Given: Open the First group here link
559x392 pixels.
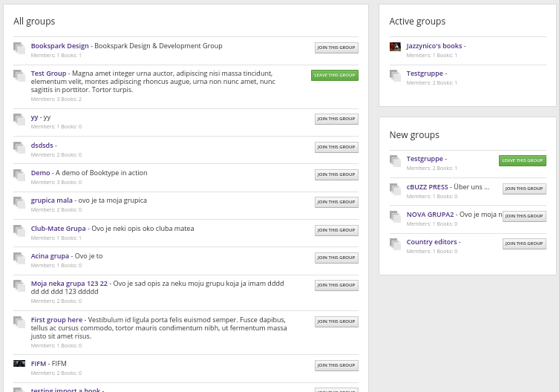Looking at the screenshot, I should pyautogui.click(x=56, y=320).
